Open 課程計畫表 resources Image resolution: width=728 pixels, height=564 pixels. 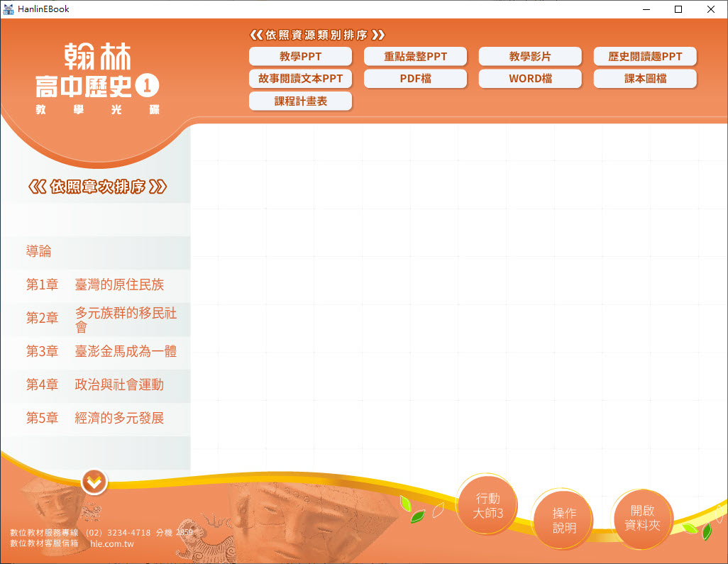[301, 101]
